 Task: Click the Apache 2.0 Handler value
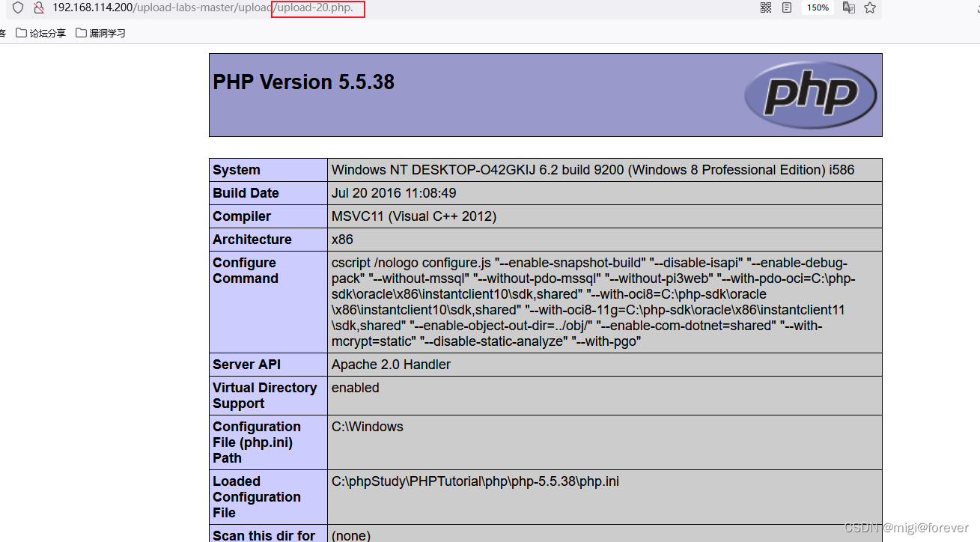point(391,365)
